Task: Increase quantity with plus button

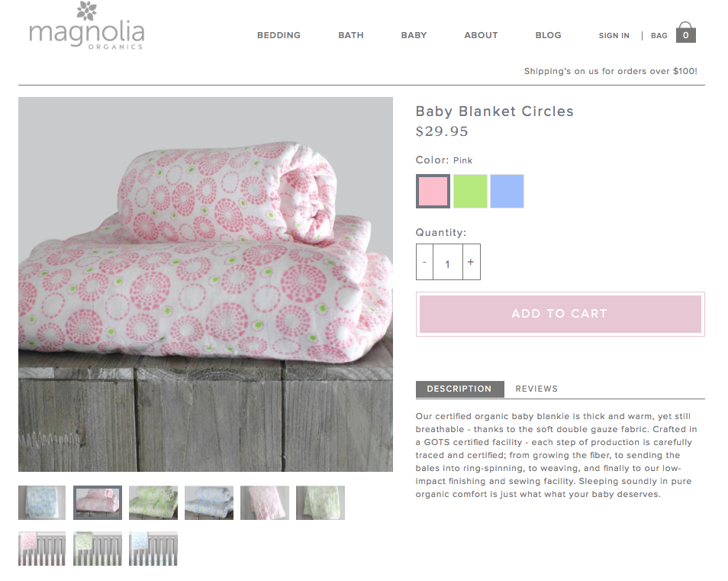Action: click(x=471, y=262)
